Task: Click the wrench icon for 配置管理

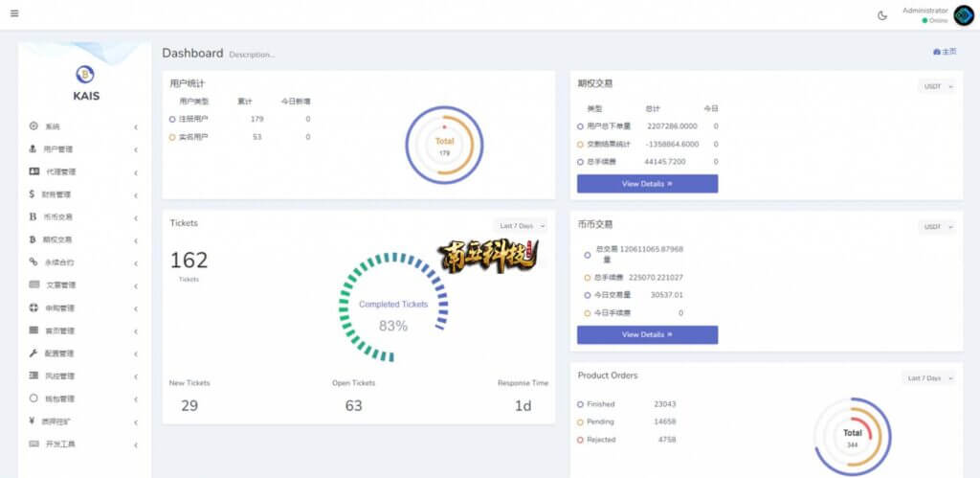Action: (33, 353)
